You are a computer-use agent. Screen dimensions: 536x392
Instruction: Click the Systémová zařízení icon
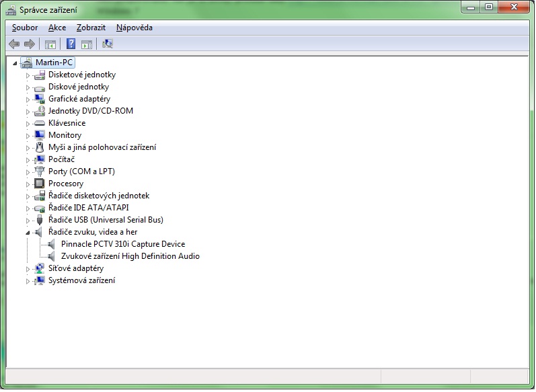(40, 280)
